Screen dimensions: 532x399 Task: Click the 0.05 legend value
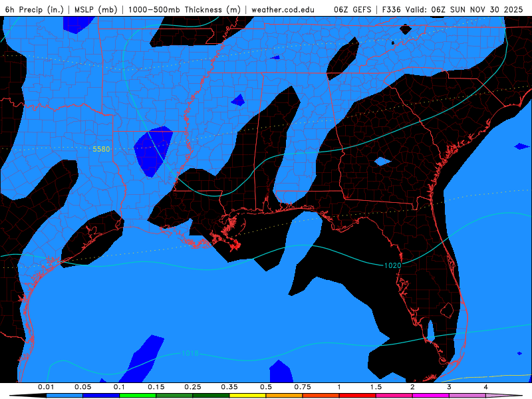(82, 387)
